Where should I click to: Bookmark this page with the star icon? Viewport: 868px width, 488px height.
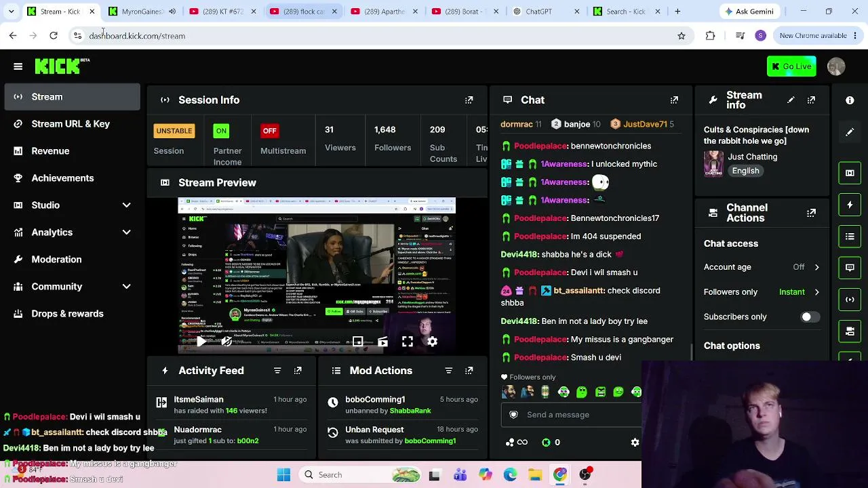[x=681, y=36]
